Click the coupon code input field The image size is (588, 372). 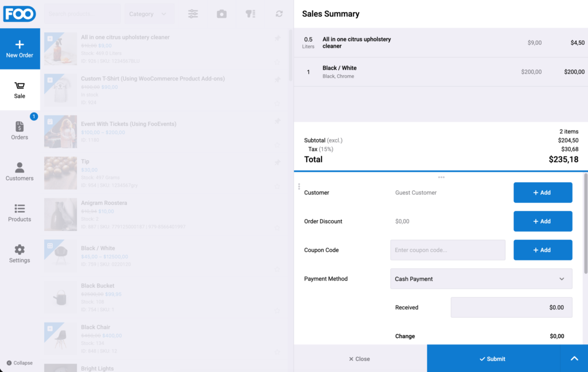click(448, 250)
